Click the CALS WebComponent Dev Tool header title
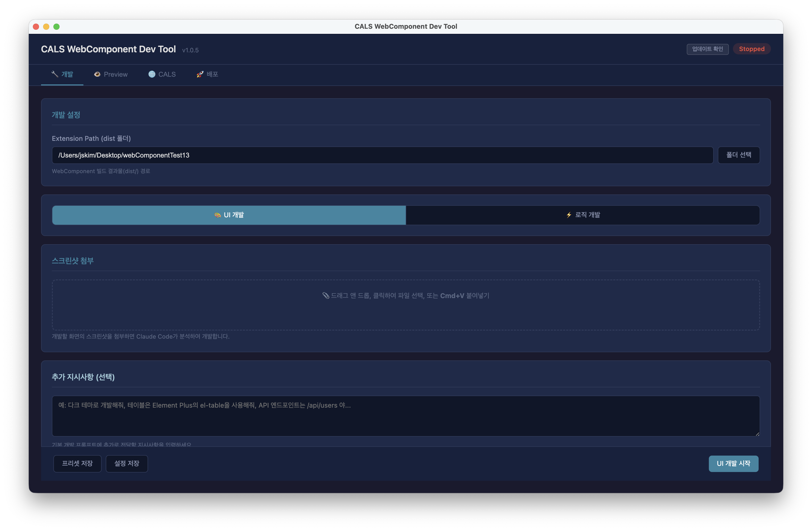 point(109,49)
